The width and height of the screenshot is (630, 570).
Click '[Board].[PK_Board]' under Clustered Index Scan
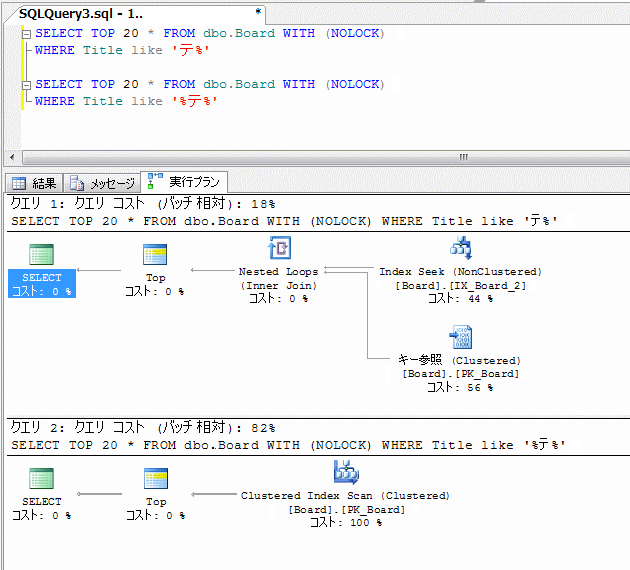coord(346,509)
